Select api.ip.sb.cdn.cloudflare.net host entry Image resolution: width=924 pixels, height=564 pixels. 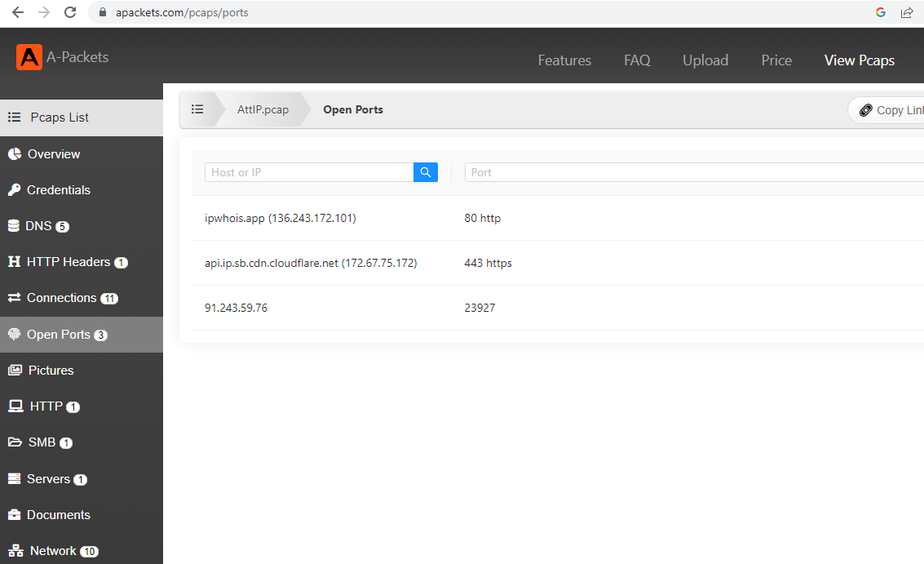click(x=311, y=263)
